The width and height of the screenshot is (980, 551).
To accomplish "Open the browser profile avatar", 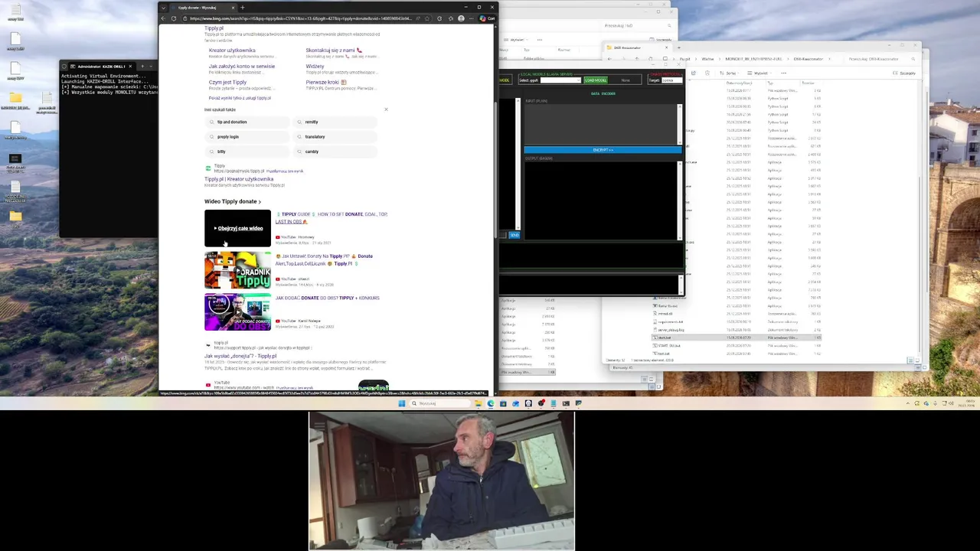I will coord(461,18).
